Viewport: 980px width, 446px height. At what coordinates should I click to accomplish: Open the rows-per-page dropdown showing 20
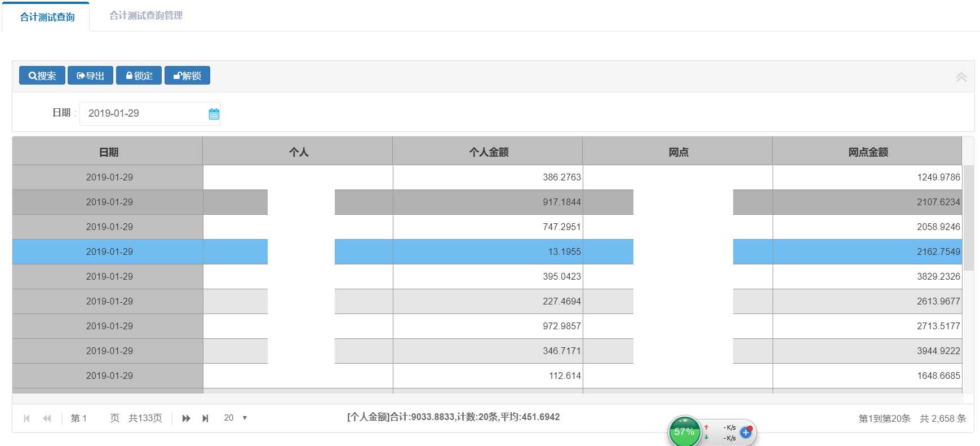(x=236, y=418)
